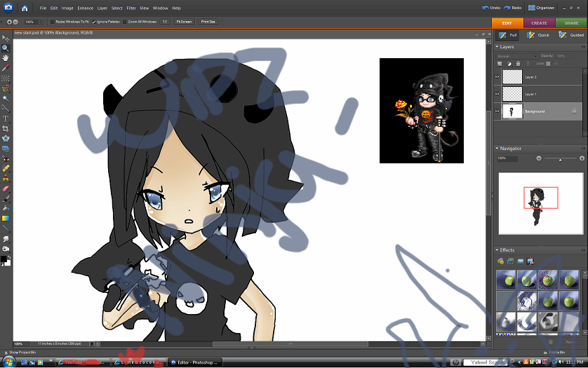The height and width of the screenshot is (368, 588).
Task: Open the Organizer
Action: pyautogui.click(x=541, y=8)
